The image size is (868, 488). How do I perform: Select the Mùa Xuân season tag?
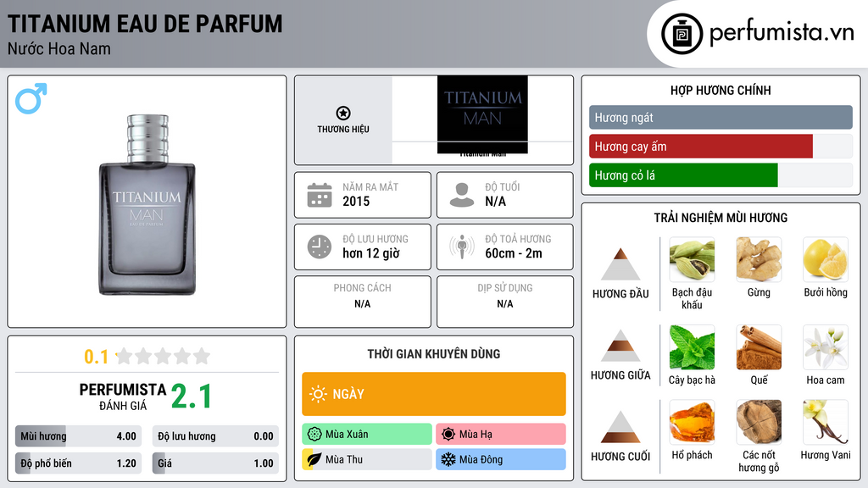coord(367,435)
